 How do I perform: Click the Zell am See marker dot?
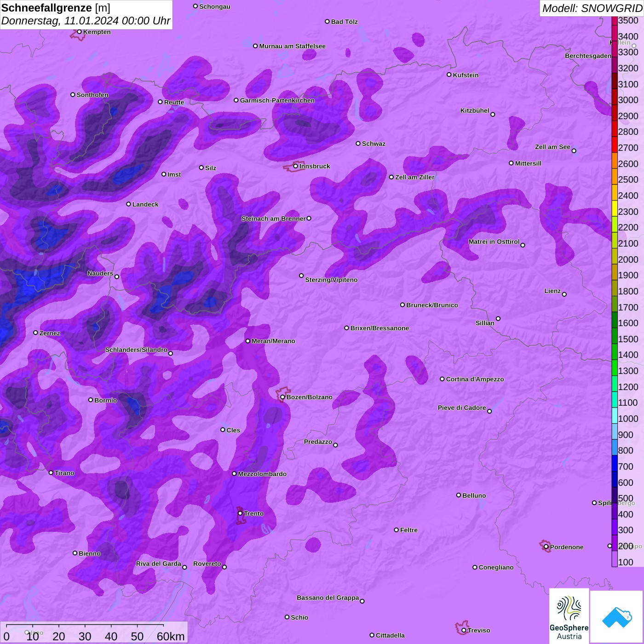pos(574,150)
